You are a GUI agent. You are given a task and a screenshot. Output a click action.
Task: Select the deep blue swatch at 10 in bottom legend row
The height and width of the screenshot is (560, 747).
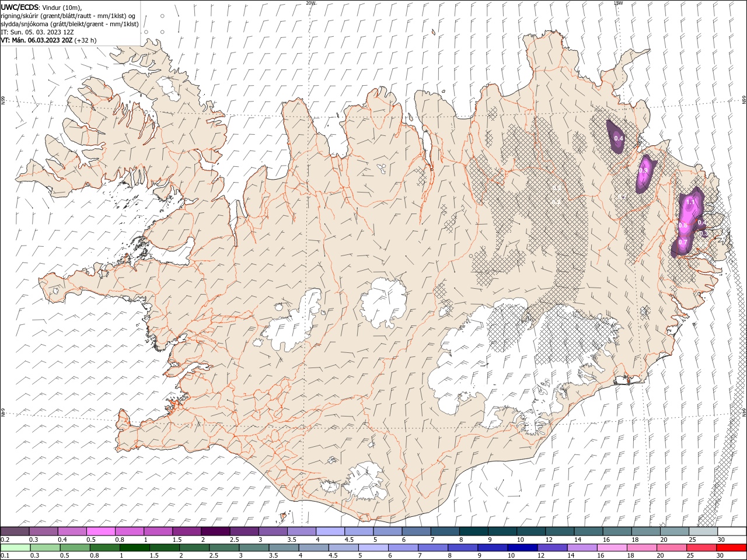522,548
